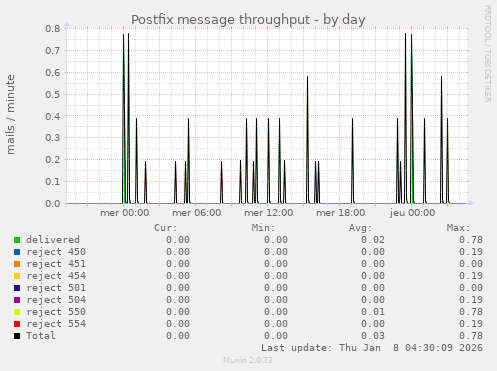Select the dark blue reject 501 swatch
The height and width of the screenshot is (371, 497).
coord(17,288)
